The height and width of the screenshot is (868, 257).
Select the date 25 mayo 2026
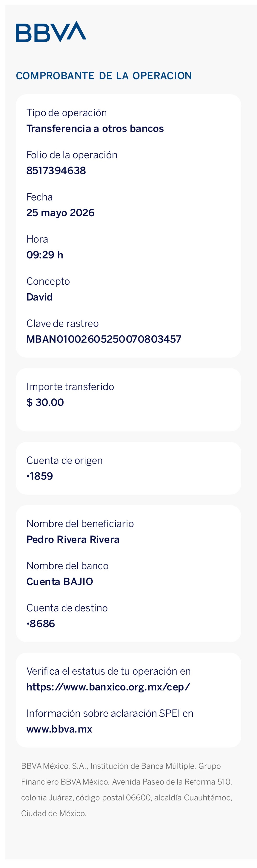(x=60, y=213)
